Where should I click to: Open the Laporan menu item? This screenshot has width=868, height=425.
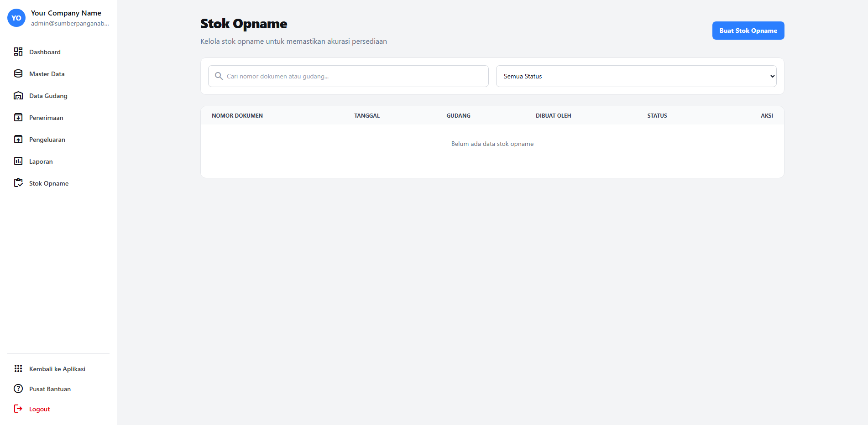(x=41, y=161)
